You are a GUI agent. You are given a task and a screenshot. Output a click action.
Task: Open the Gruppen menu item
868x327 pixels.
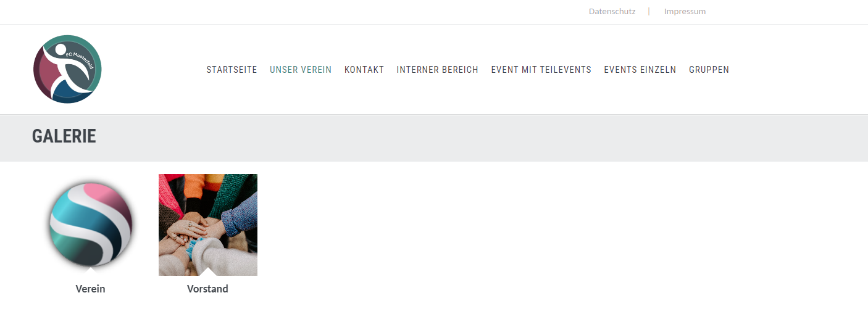tap(709, 70)
